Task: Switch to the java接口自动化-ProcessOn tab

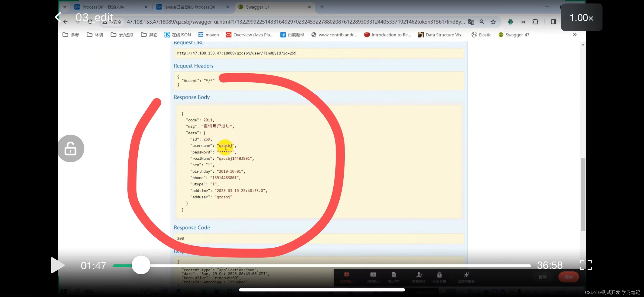Action: click(189, 7)
